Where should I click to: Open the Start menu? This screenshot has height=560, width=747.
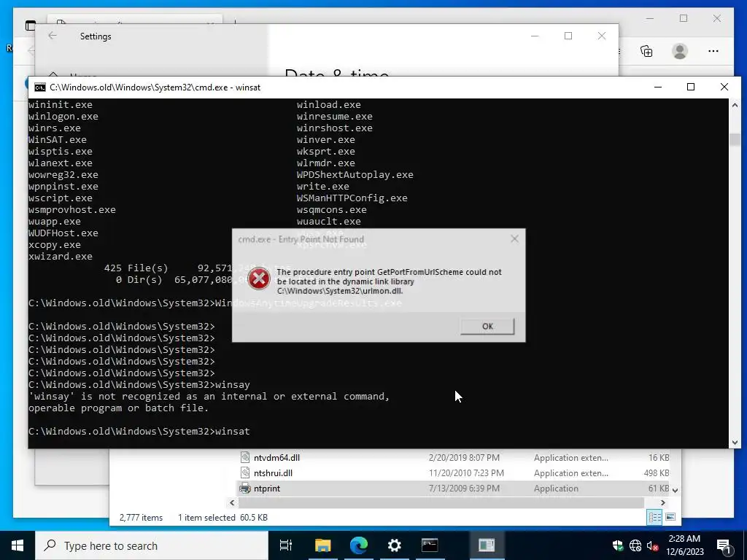point(18,545)
